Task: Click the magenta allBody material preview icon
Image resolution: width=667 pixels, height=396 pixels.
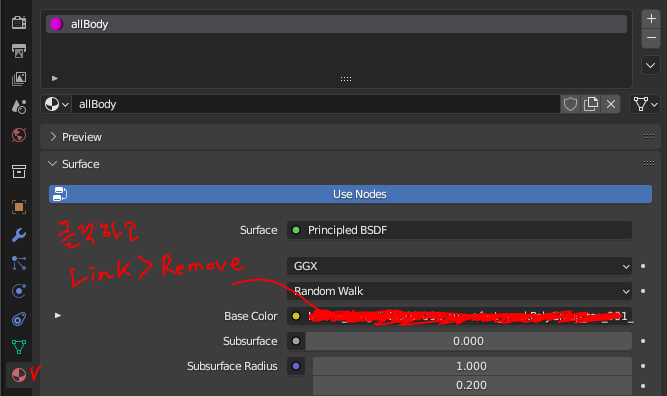Action: (57, 24)
